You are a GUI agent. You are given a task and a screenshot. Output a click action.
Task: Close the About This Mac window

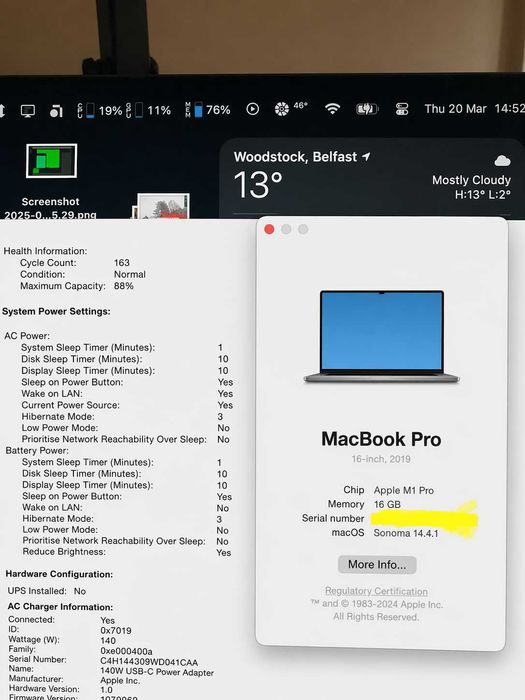(269, 229)
